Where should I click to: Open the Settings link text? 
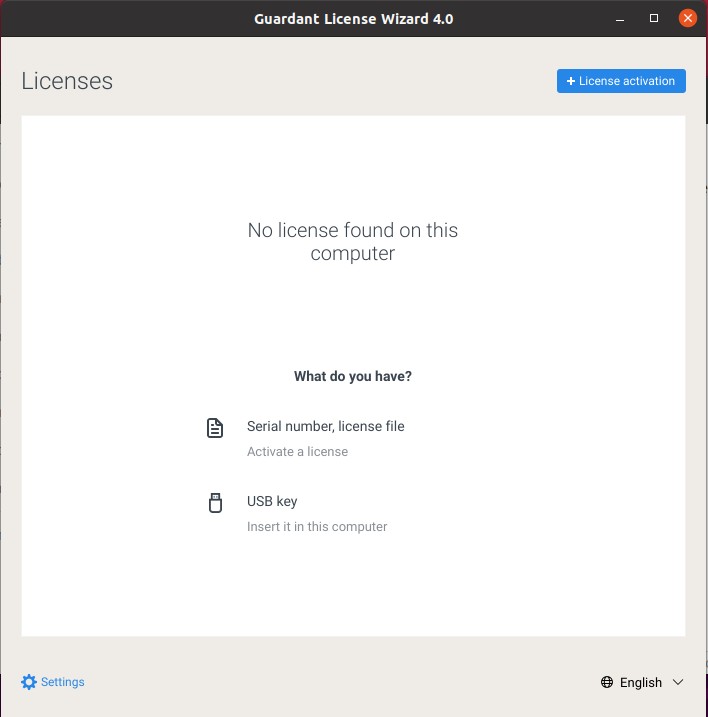(63, 682)
